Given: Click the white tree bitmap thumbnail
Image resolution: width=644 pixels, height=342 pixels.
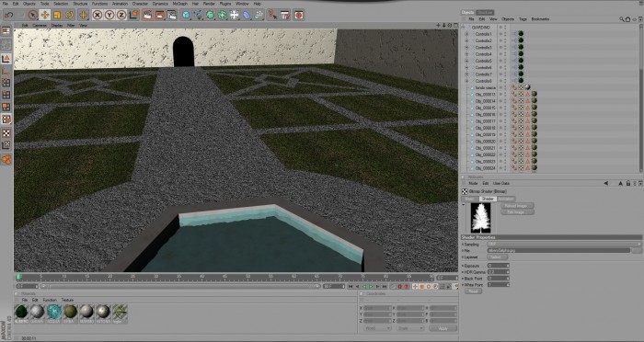Looking at the screenshot, I should pyautogui.click(x=480, y=218).
